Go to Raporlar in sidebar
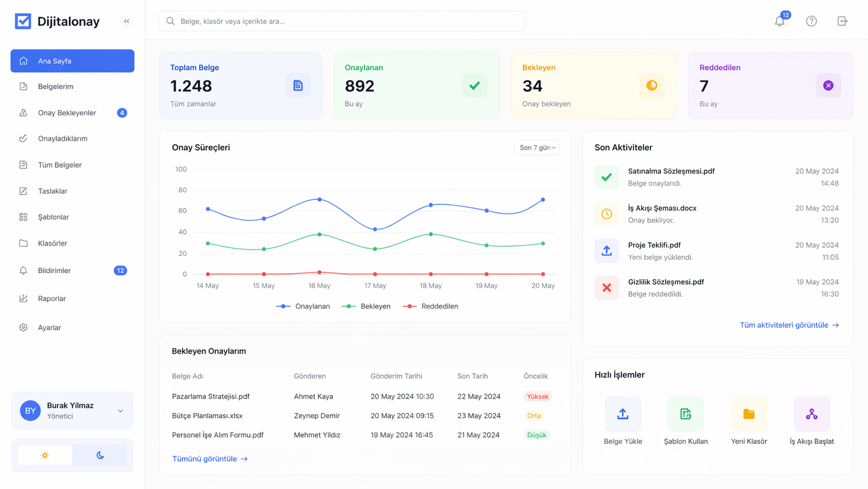 pyautogui.click(x=52, y=299)
